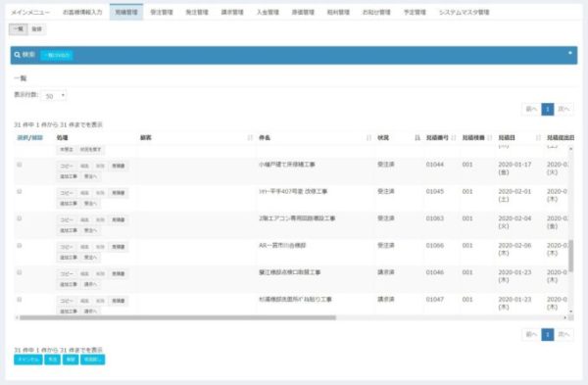Click the 失注 button below the table
Image resolution: width=588 pixels, height=385 pixels.
tap(53, 360)
